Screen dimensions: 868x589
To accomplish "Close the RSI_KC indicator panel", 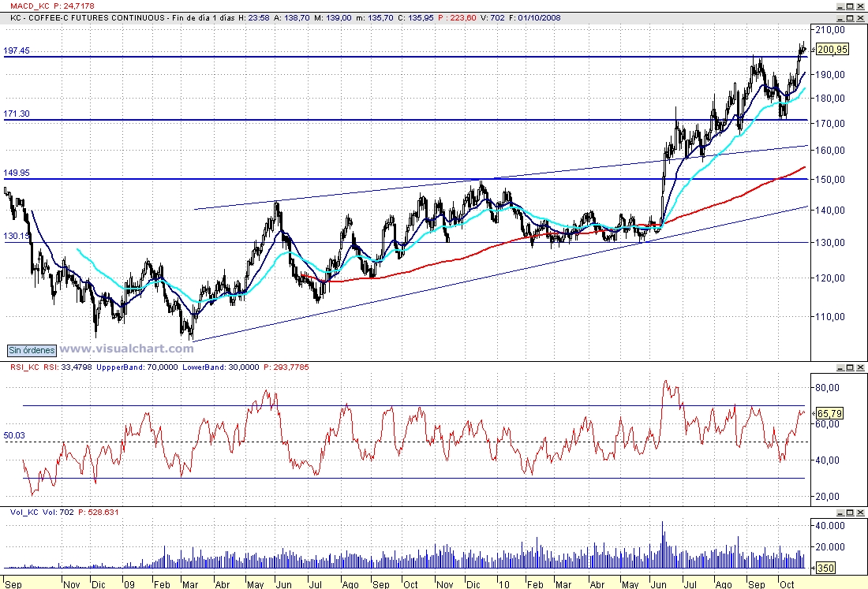I will tap(860, 367).
